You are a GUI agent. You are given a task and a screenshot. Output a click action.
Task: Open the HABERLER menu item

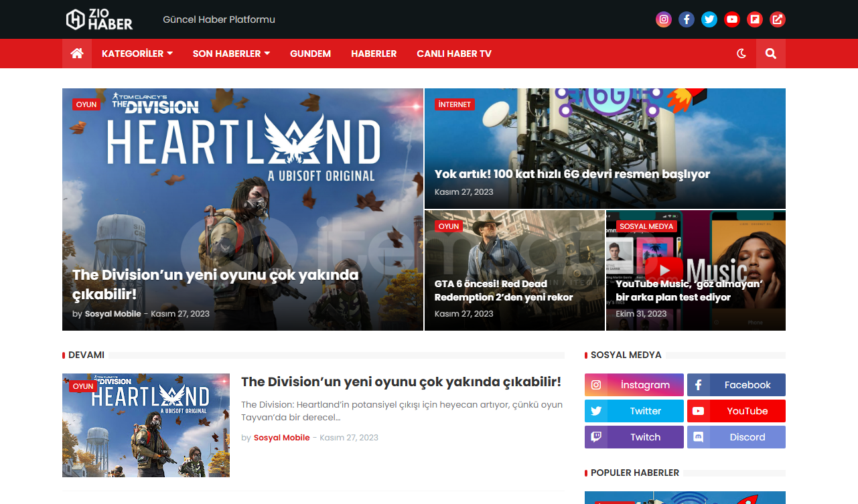click(374, 54)
